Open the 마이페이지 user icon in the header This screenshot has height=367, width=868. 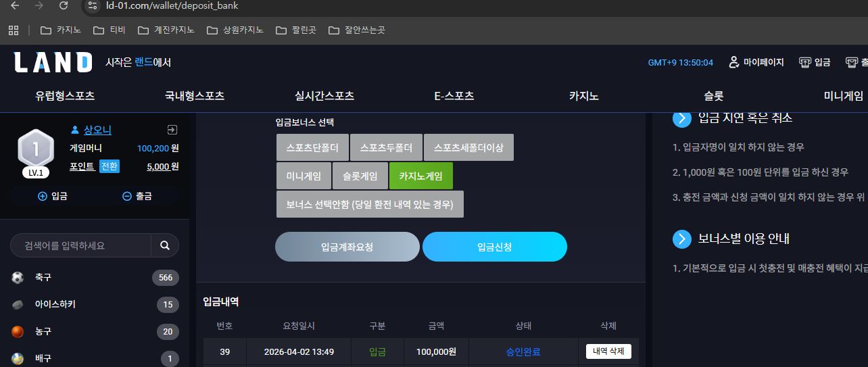(x=733, y=62)
